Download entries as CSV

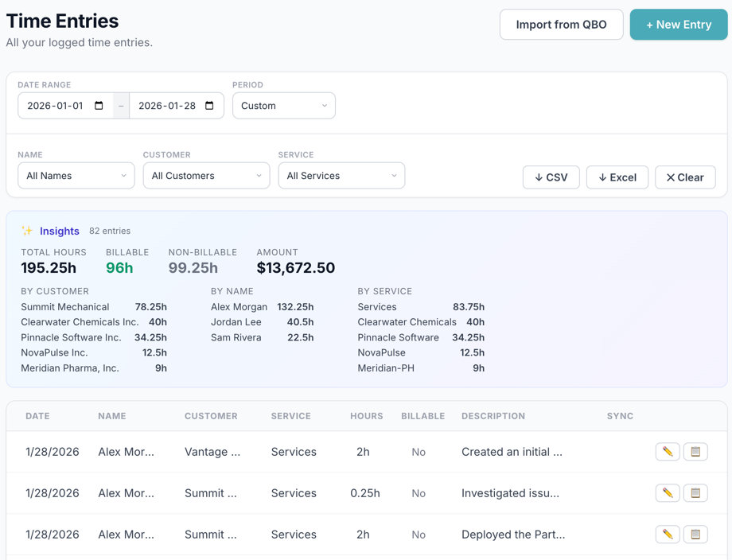pos(551,177)
